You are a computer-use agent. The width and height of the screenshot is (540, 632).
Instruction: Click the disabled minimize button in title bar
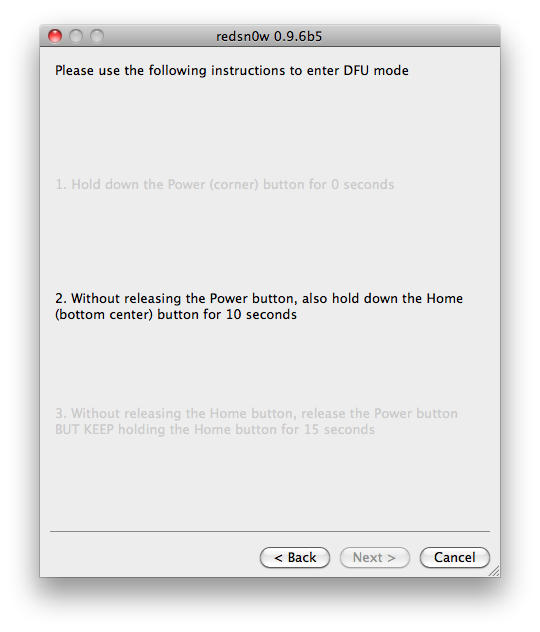[76, 36]
